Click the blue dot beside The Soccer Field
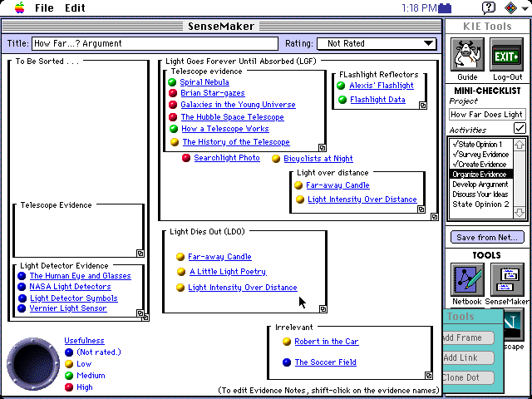Image resolution: width=532 pixels, height=399 pixels. [287, 362]
